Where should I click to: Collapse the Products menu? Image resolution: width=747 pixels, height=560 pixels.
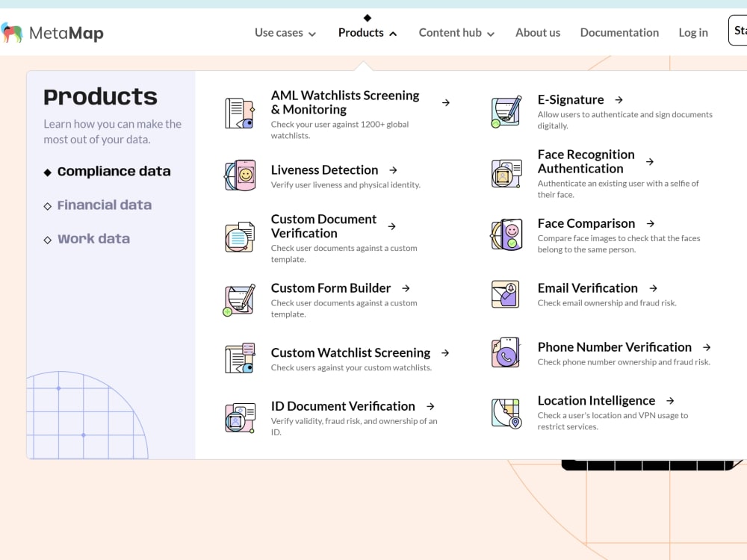pyautogui.click(x=368, y=33)
